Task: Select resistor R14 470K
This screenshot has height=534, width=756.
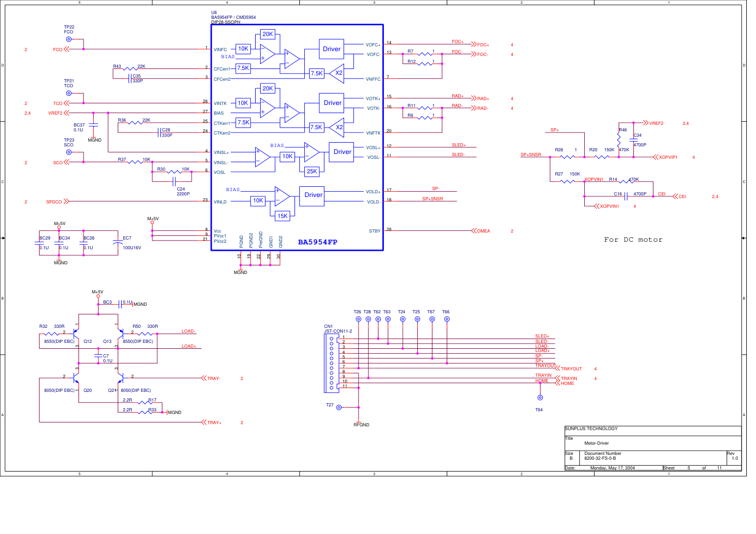Action: point(624,180)
